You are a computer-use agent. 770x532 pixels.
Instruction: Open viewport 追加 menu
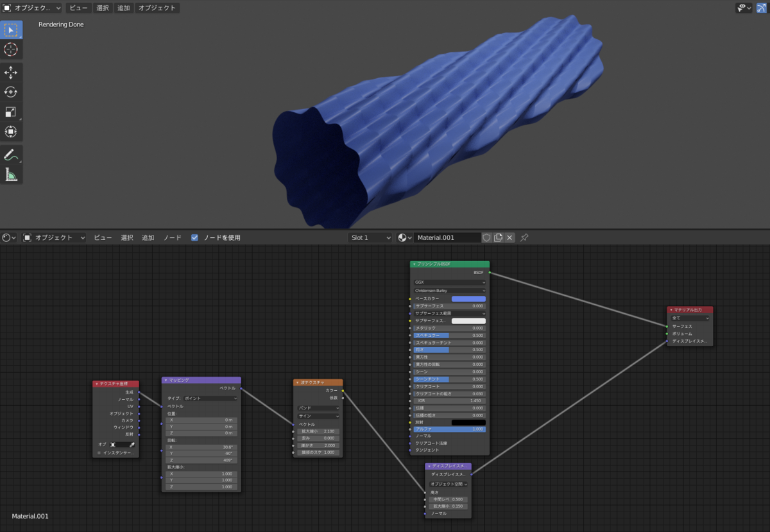(x=123, y=8)
